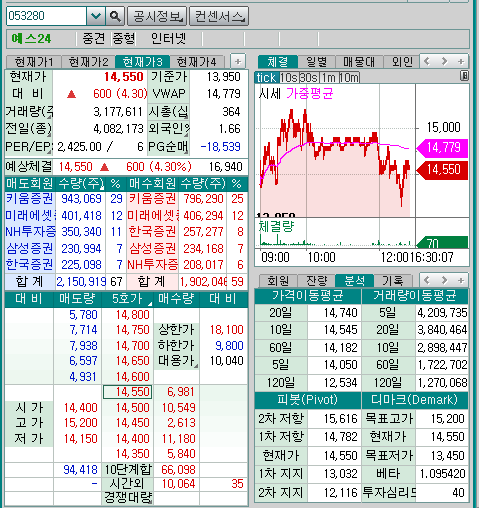The width and height of the screenshot is (479, 508).
Task: Select the 1m chart interval
Action: pyautogui.click(x=329, y=77)
